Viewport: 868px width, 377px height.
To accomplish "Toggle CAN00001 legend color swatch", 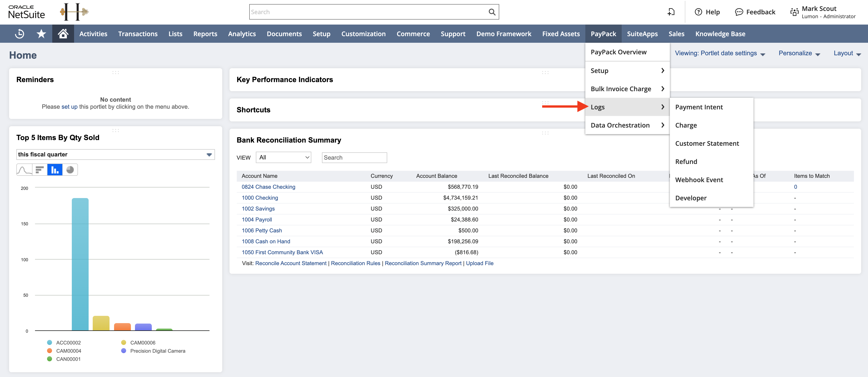I will 50,359.
